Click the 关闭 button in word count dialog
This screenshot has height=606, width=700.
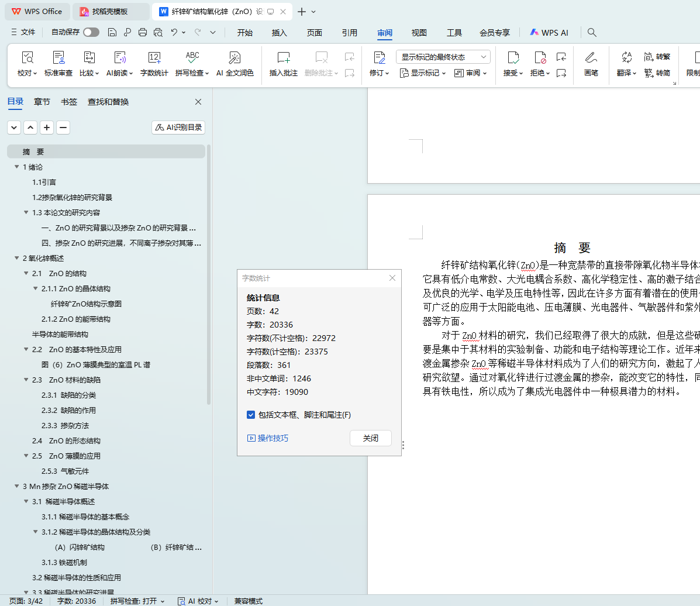tap(370, 438)
